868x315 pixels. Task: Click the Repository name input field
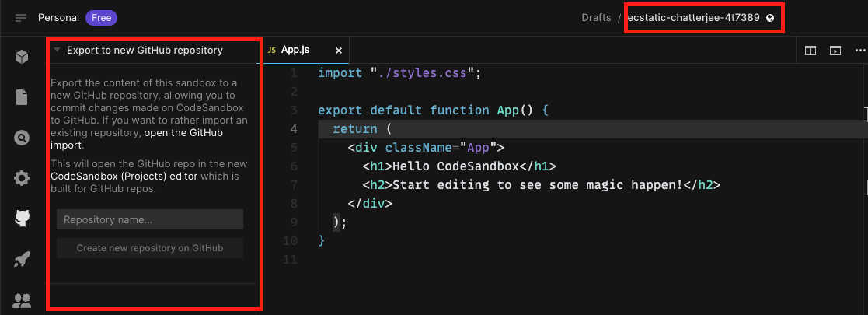point(150,219)
